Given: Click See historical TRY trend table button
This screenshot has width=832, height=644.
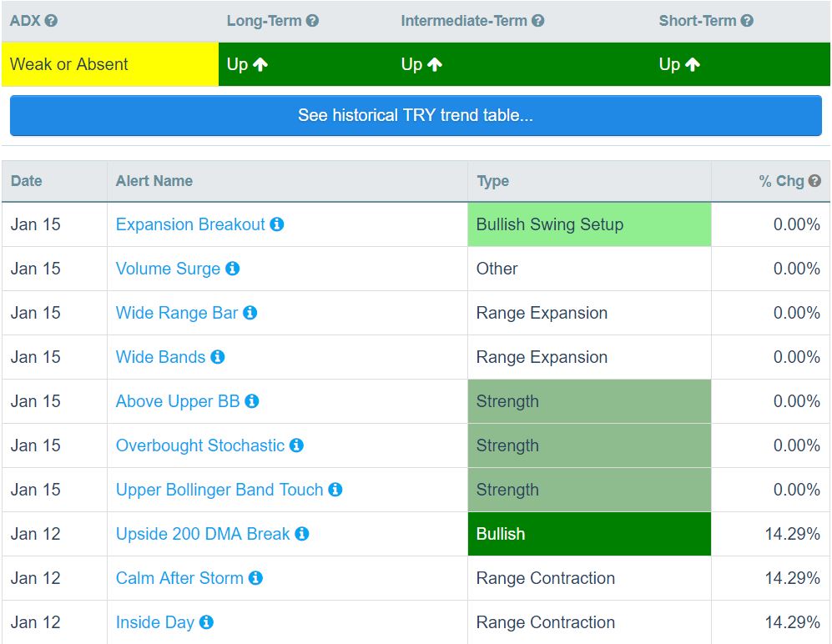Looking at the screenshot, I should (416, 116).
